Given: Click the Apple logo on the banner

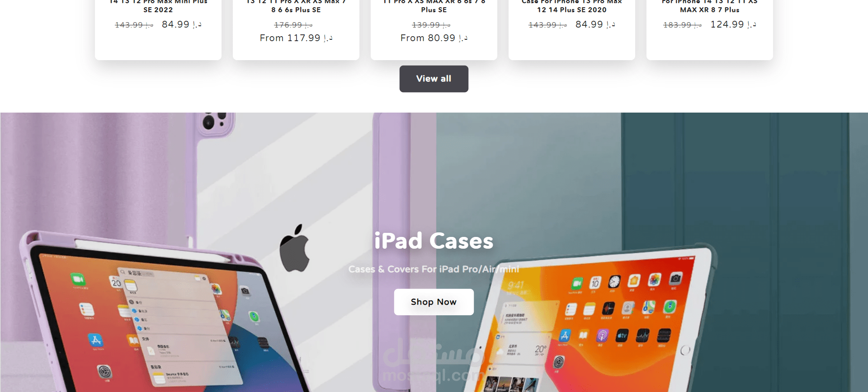Looking at the screenshot, I should coord(294,248).
